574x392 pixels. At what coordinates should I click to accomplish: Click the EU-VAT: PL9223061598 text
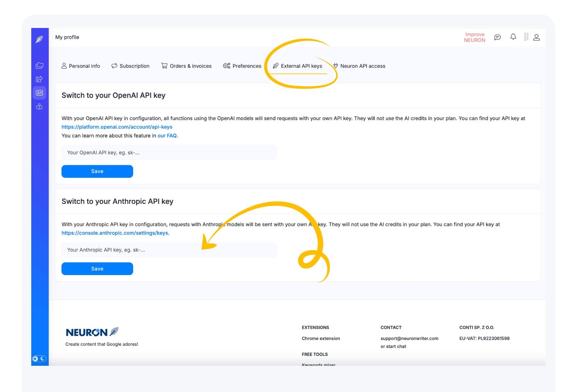click(484, 338)
